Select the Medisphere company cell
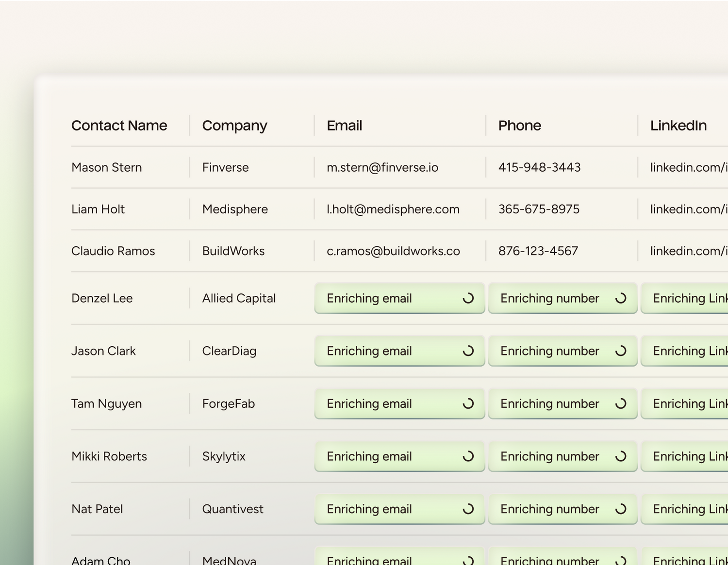 pyautogui.click(x=235, y=209)
